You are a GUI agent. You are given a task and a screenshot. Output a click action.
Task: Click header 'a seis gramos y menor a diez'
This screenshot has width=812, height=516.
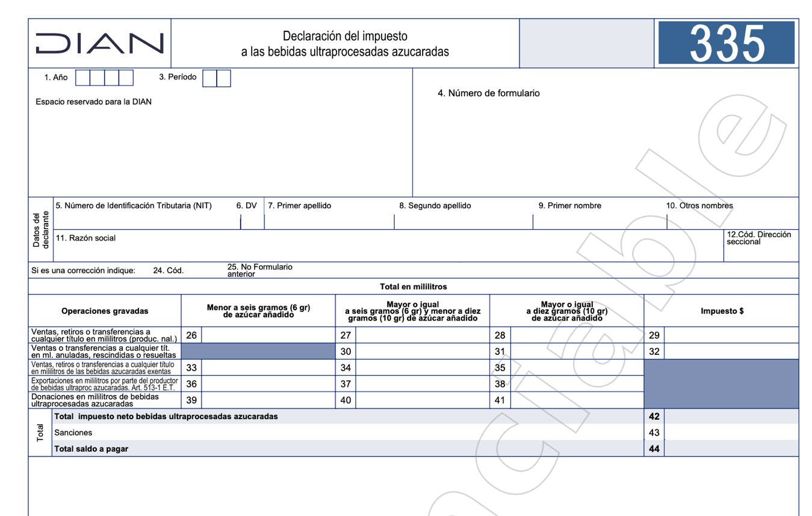pos(413,311)
